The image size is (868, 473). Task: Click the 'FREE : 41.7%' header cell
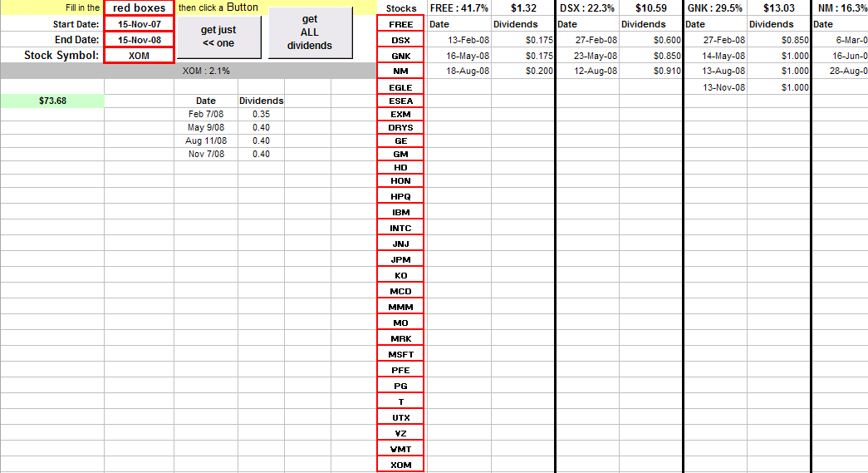click(x=459, y=7)
